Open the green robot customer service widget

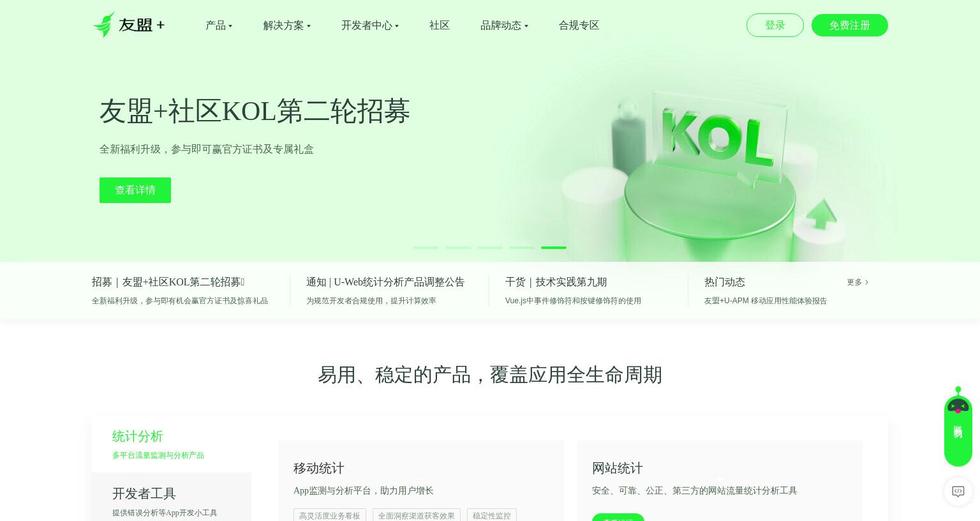pos(958,427)
